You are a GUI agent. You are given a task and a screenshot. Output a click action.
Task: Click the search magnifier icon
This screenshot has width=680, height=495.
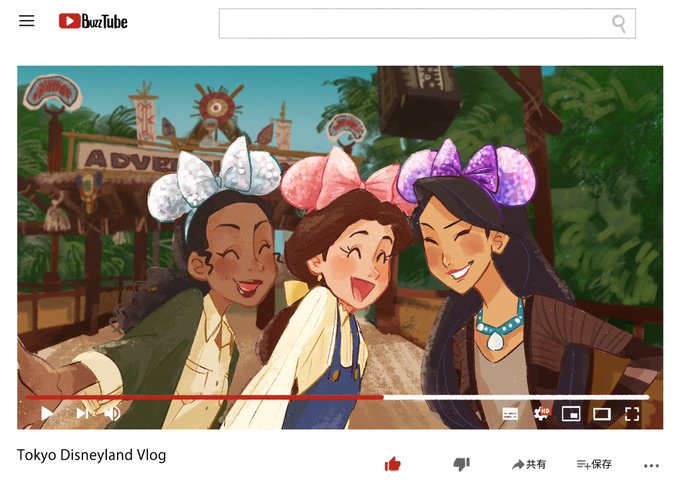tap(619, 24)
